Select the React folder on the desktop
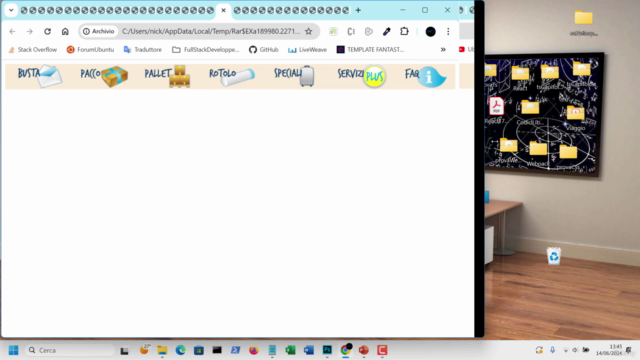 coord(520,78)
